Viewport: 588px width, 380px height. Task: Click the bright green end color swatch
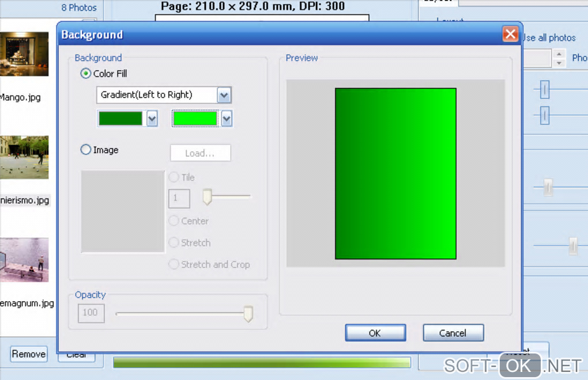pos(195,119)
